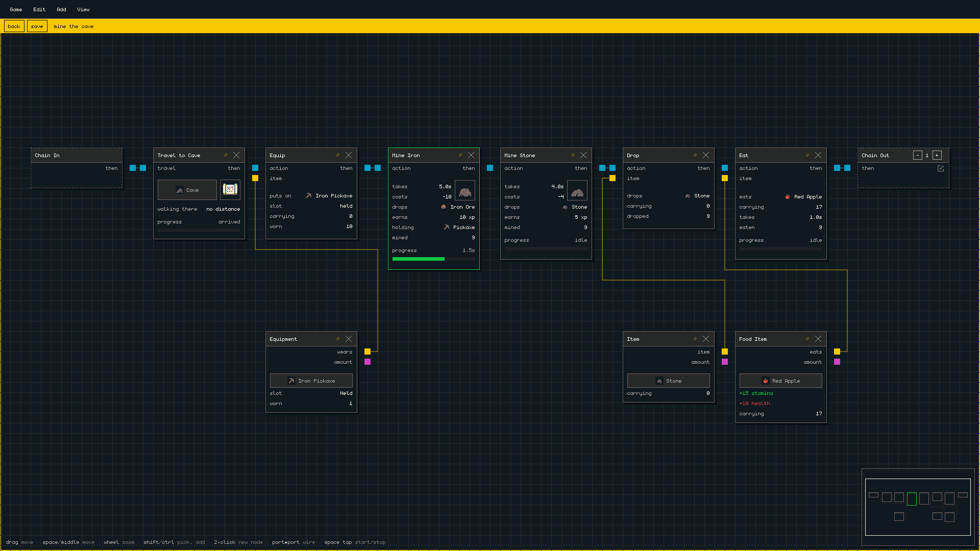This screenshot has height=551, width=980.
Task: Click the magenta amount port on Food Item node
Action: (x=837, y=362)
